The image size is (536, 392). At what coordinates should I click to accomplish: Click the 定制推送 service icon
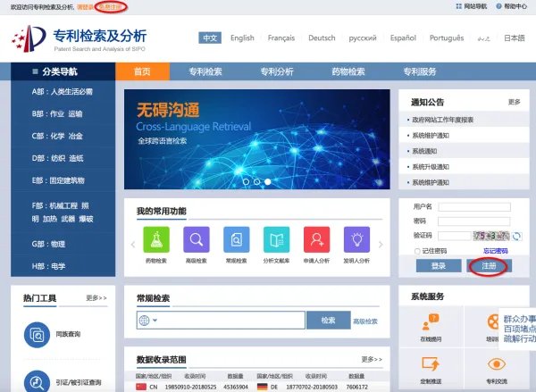pyautogui.click(x=431, y=364)
